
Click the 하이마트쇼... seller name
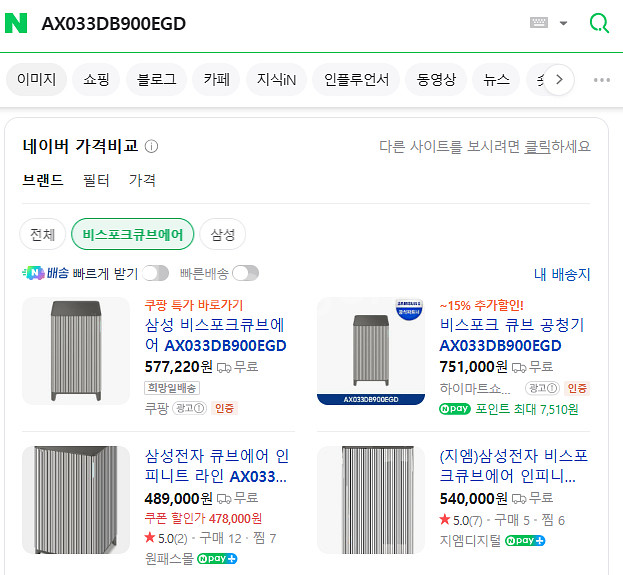click(475, 388)
